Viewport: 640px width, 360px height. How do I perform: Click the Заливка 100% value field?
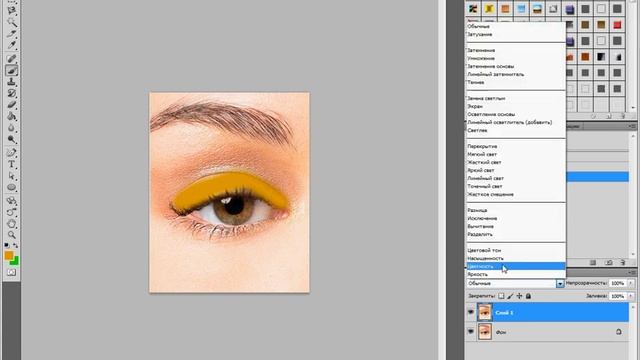618,296
